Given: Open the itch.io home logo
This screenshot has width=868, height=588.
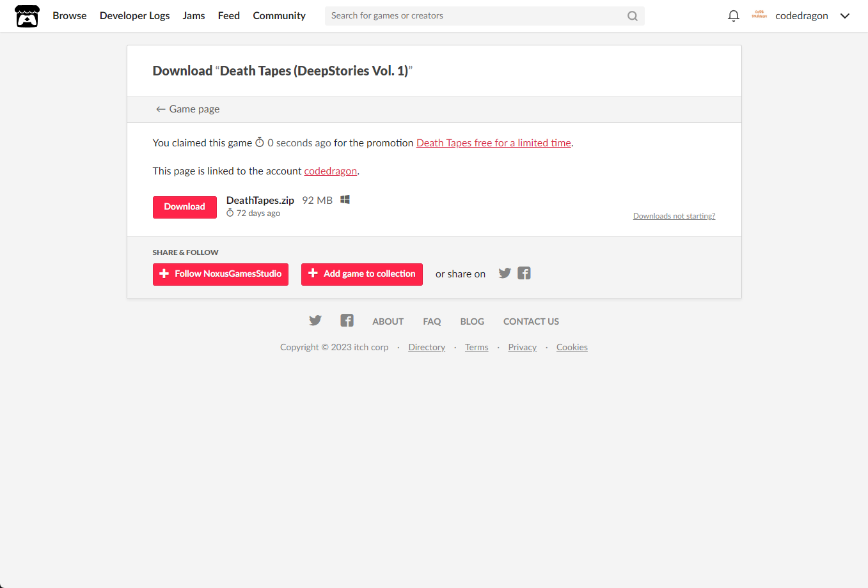Looking at the screenshot, I should pos(27,16).
